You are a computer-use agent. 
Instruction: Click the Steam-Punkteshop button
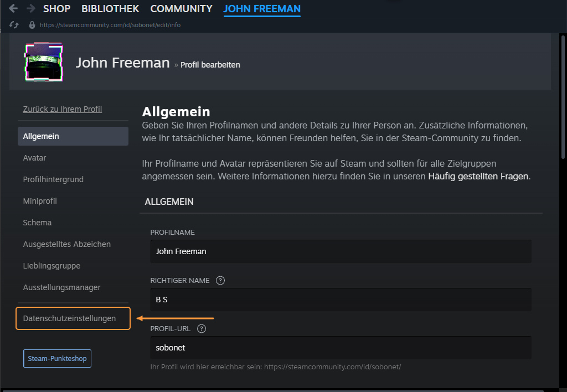point(57,358)
